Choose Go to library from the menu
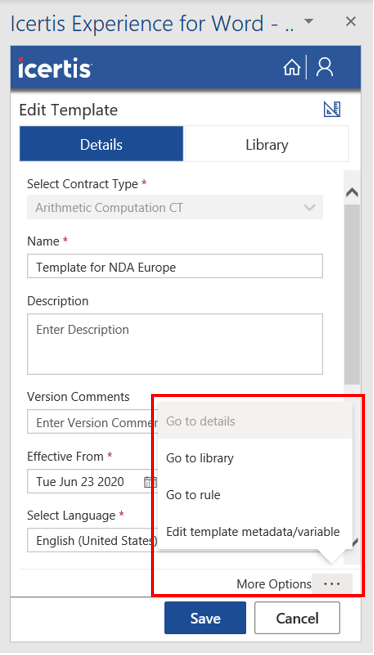Image resolution: width=374 pixels, height=655 pixels. [255, 458]
